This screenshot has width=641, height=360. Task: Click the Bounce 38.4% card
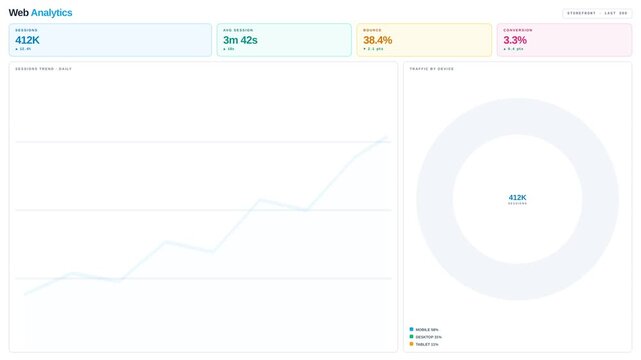[424, 40]
